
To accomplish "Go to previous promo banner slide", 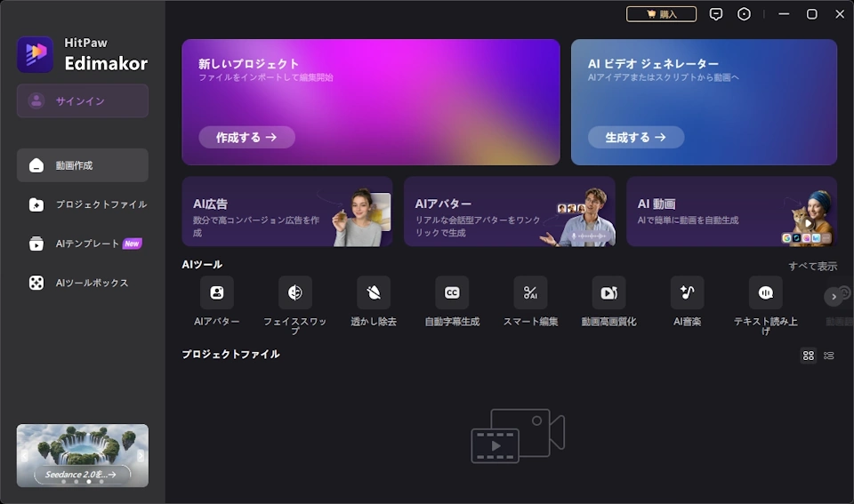I will tap(24, 456).
